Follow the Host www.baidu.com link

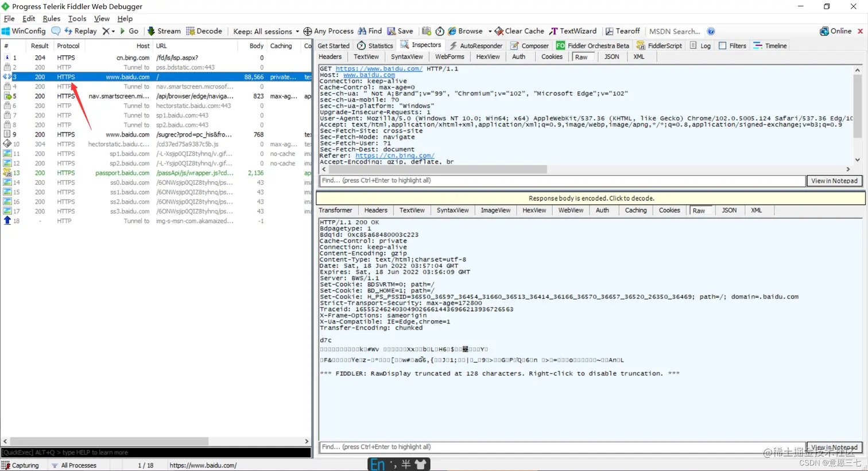coord(369,75)
